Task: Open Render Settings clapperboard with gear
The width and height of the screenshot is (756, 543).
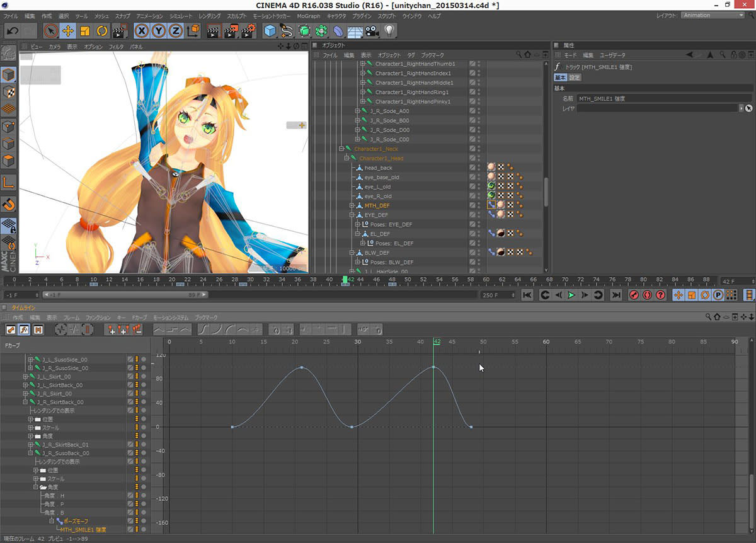Action: (248, 30)
